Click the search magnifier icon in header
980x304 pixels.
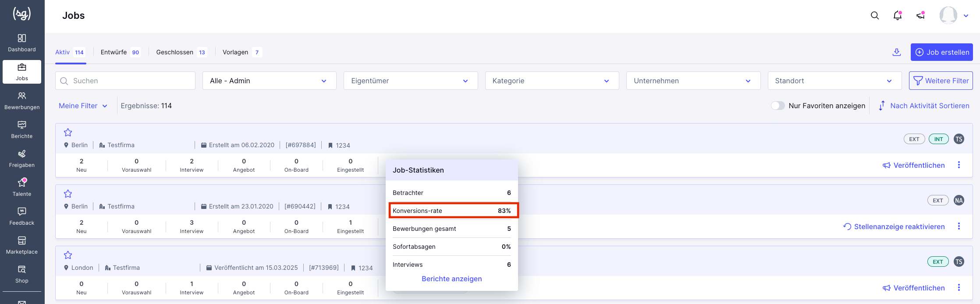coord(875,15)
